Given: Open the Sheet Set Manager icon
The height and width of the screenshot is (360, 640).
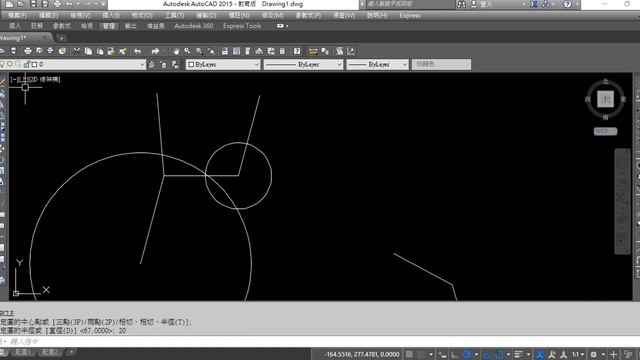Looking at the screenshot, I should pyautogui.click(x=259, y=51).
